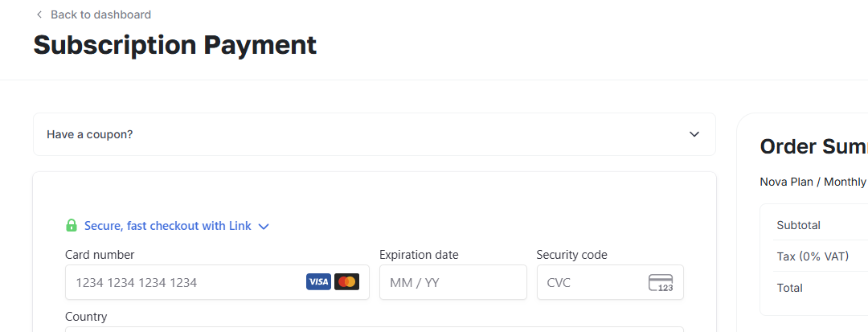This screenshot has height=332, width=868.
Task: Open the Country dropdown
Action: click(x=374, y=328)
